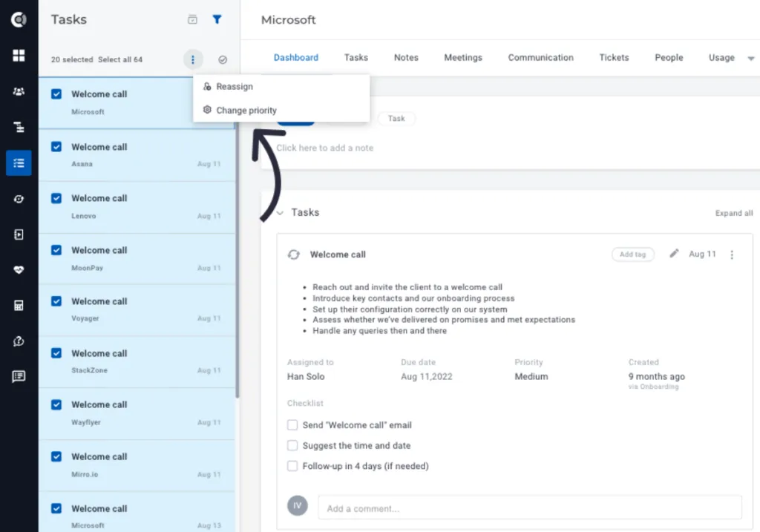The width and height of the screenshot is (760, 532).
Task: Click the Add tag button
Action: [633, 254]
